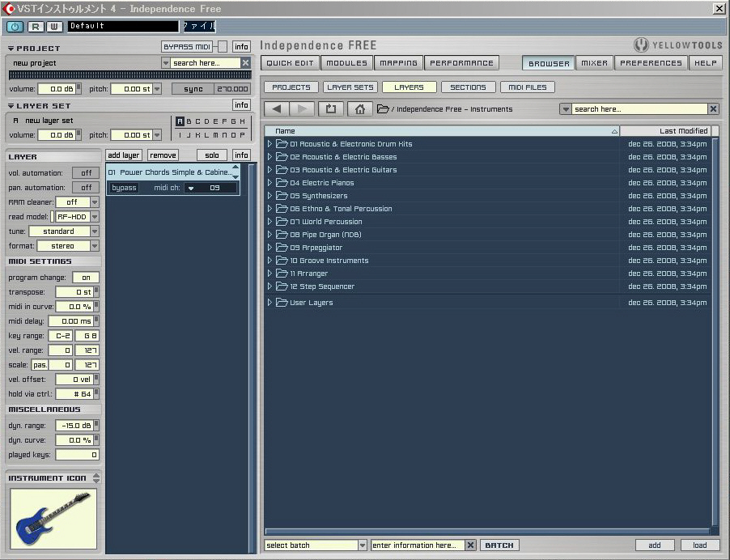Expand the 09 Arpeggiator folder
Viewport: 730px width, 560px height.
269,248
